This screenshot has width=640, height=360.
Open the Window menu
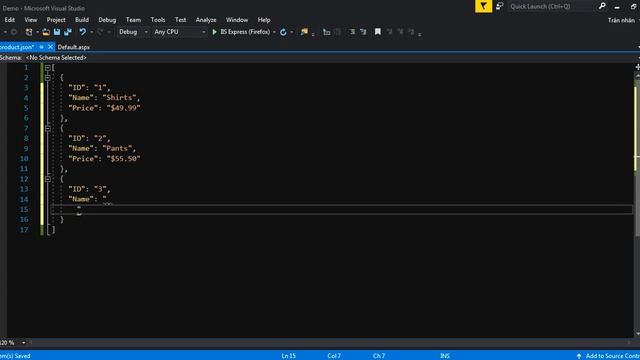[237, 20]
